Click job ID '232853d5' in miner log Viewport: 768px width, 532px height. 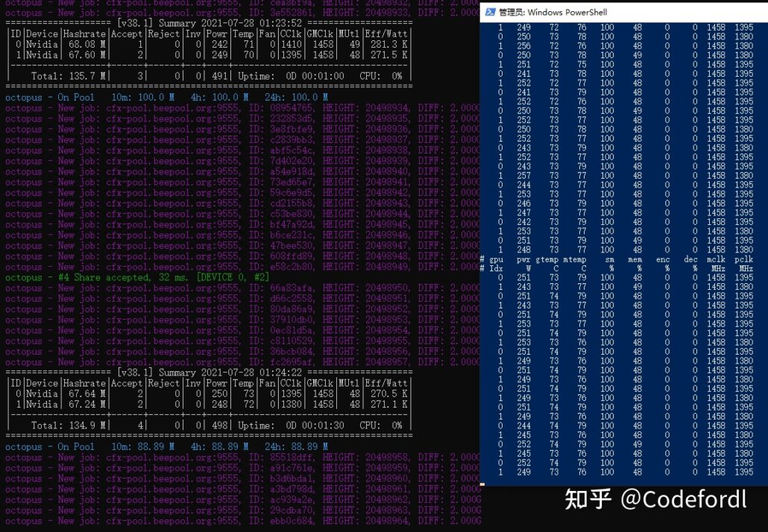tap(291, 119)
